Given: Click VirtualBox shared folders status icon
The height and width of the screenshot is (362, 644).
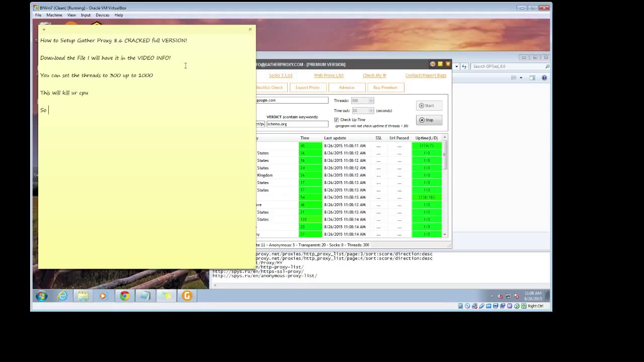Looking at the screenshot, I should [489, 306].
